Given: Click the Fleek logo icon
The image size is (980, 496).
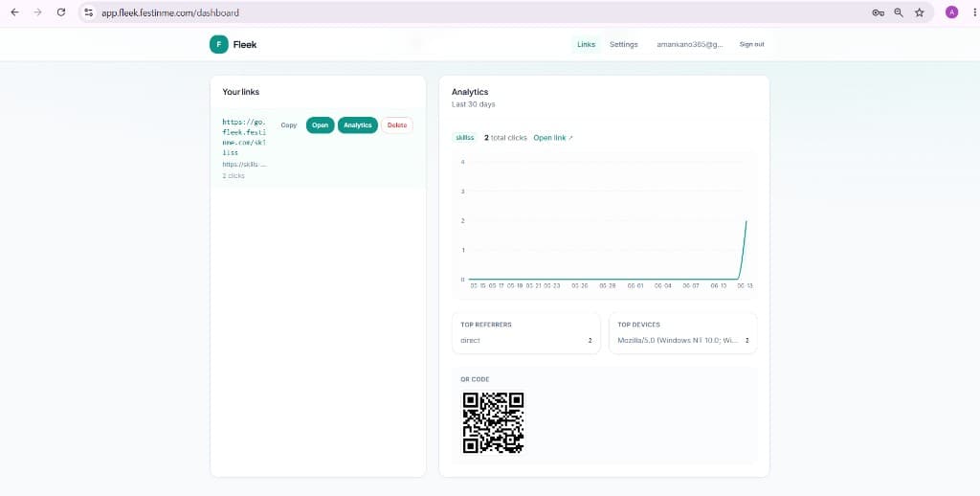Looking at the screenshot, I should point(219,44).
